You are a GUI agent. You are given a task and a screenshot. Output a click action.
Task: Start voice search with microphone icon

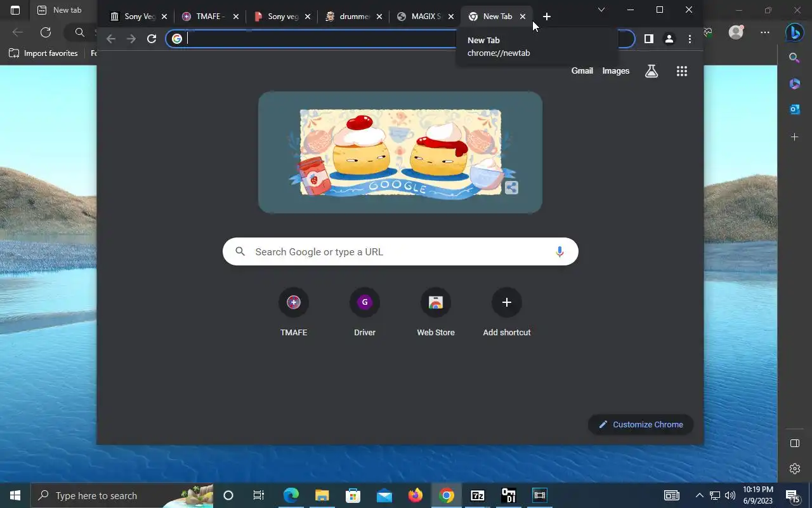coord(560,252)
